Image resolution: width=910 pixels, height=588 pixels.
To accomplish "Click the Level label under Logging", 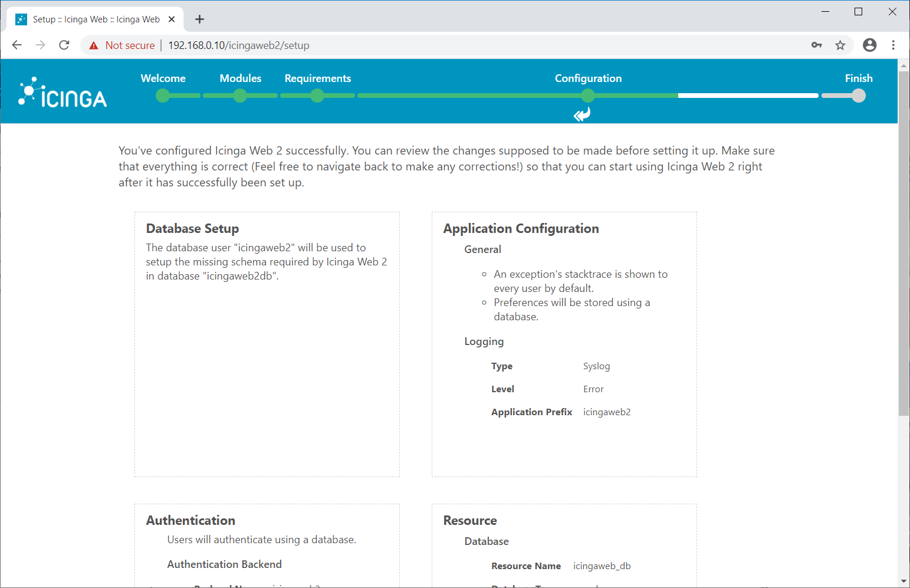I will tap(502, 389).
